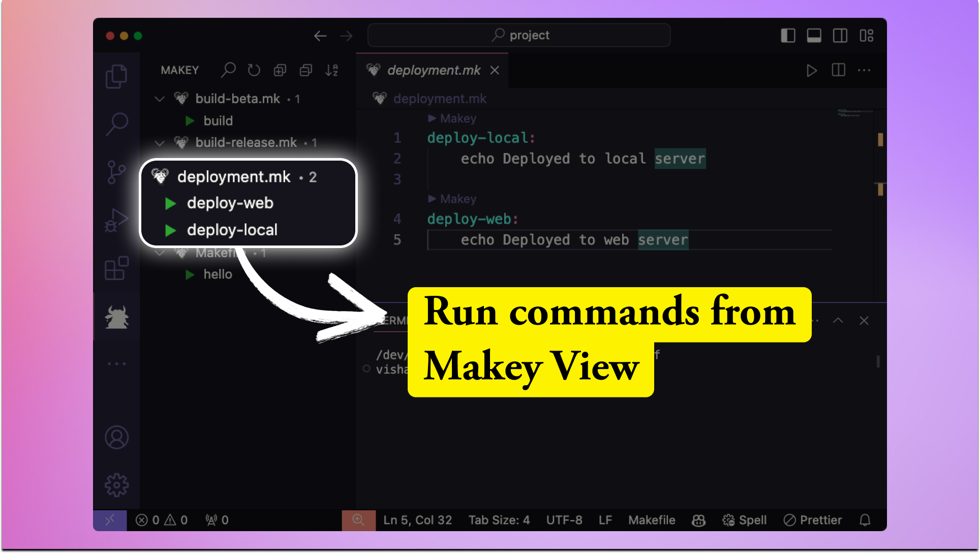The height and width of the screenshot is (553, 980).
Task: Open remote window indicator in status bar
Action: (110, 520)
